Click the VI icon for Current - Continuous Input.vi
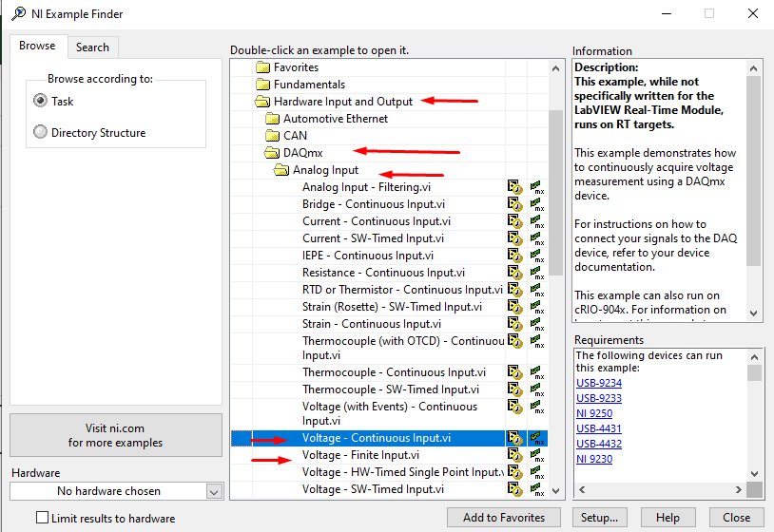The height and width of the screenshot is (532, 774). [x=514, y=221]
